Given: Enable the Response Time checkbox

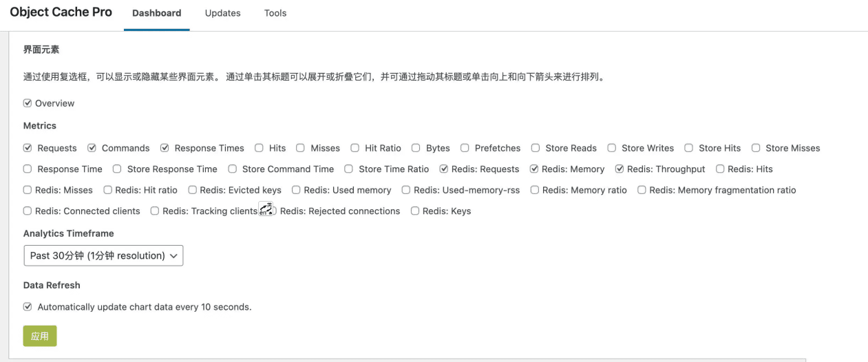Looking at the screenshot, I should point(28,169).
